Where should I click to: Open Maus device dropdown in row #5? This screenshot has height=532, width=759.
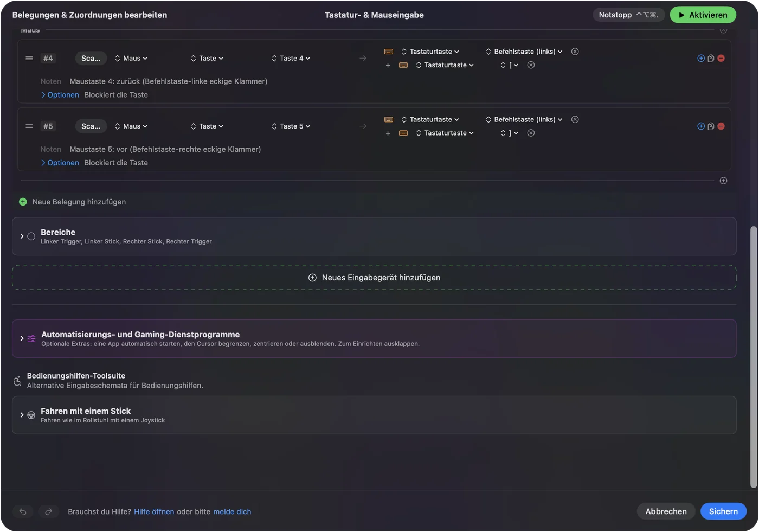coord(131,126)
